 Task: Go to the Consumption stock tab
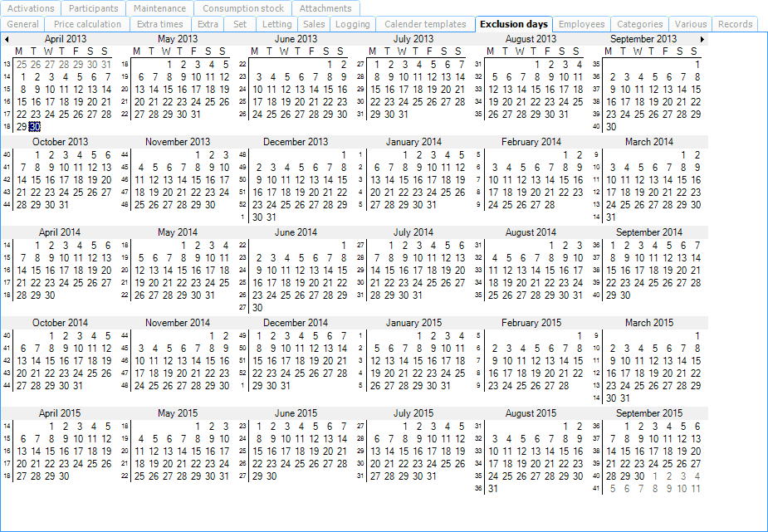243,8
